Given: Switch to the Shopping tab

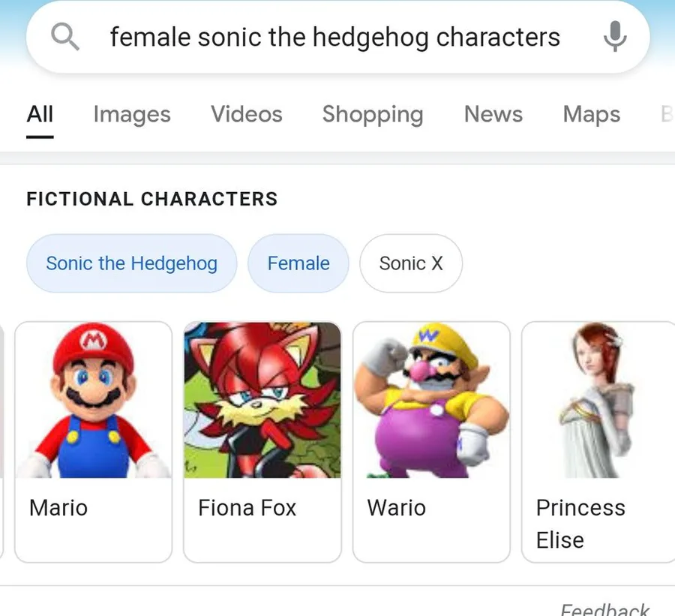Looking at the screenshot, I should 373,114.
